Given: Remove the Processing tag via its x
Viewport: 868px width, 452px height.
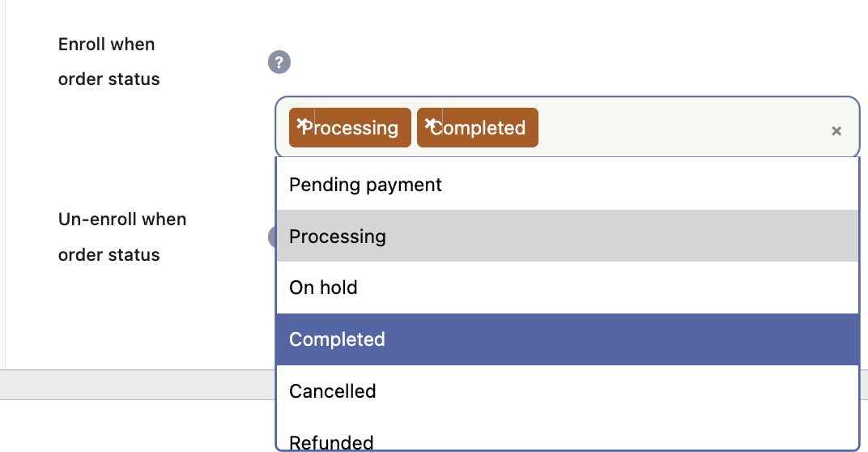Looking at the screenshot, I should pyautogui.click(x=302, y=124).
